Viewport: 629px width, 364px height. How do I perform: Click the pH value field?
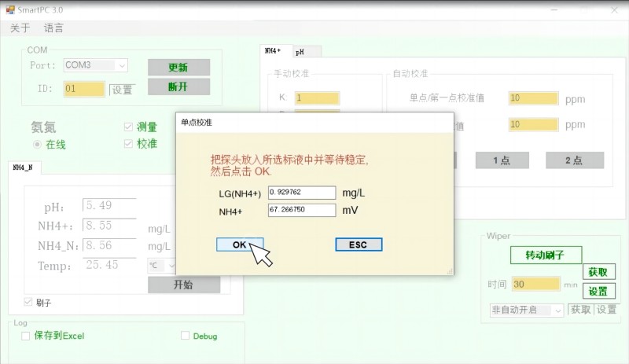point(109,205)
